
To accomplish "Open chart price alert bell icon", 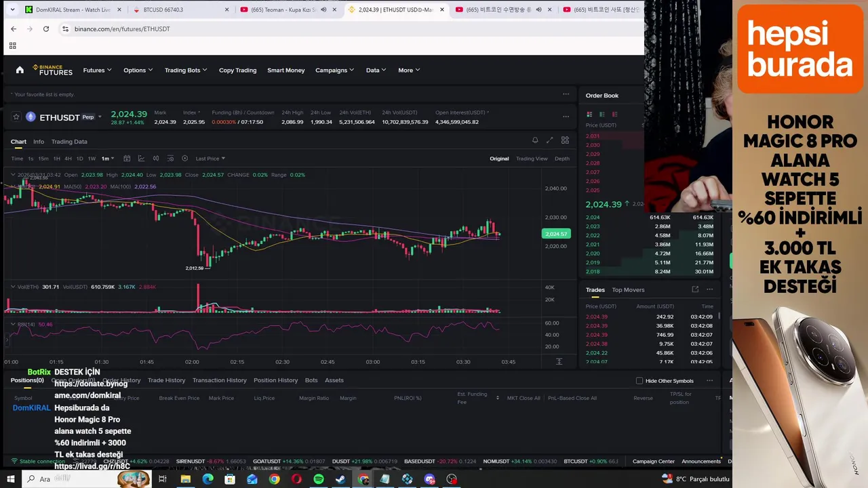I will (x=535, y=140).
